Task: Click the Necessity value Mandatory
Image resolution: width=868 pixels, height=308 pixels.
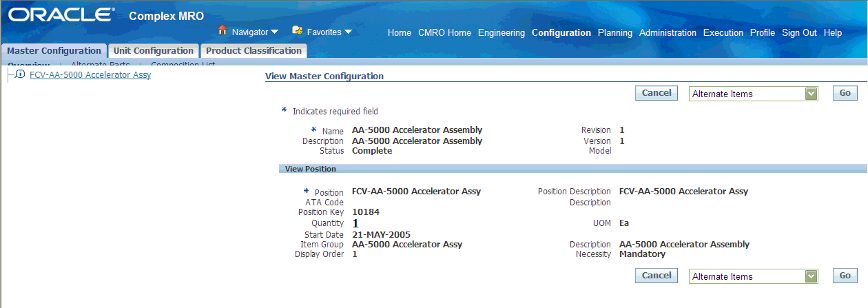Action: coord(642,254)
